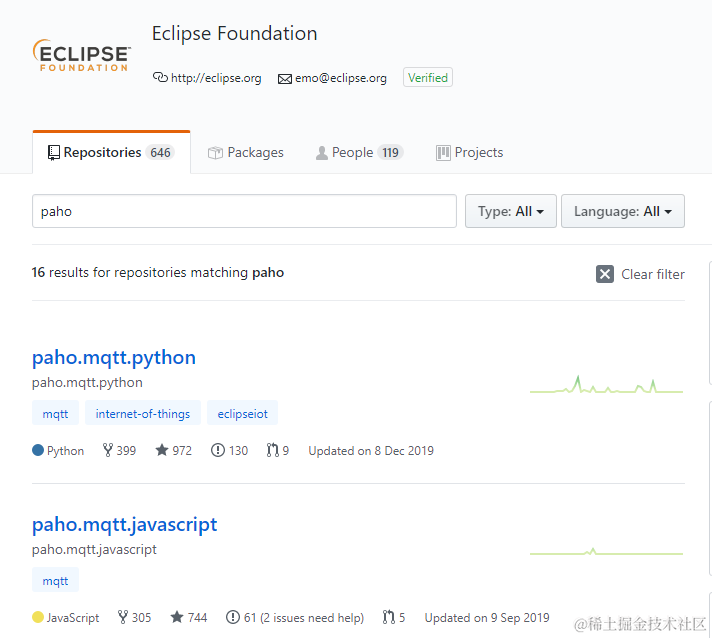Click the Verified badge
Image resolution: width=712 pixels, height=638 pixels.
pyautogui.click(x=428, y=77)
